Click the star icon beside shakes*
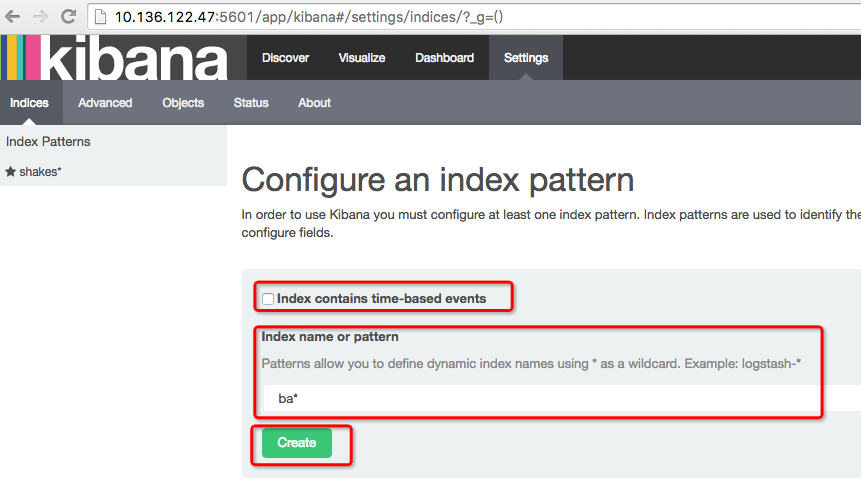The width and height of the screenshot is (861, 493). [x=11, y=172]
